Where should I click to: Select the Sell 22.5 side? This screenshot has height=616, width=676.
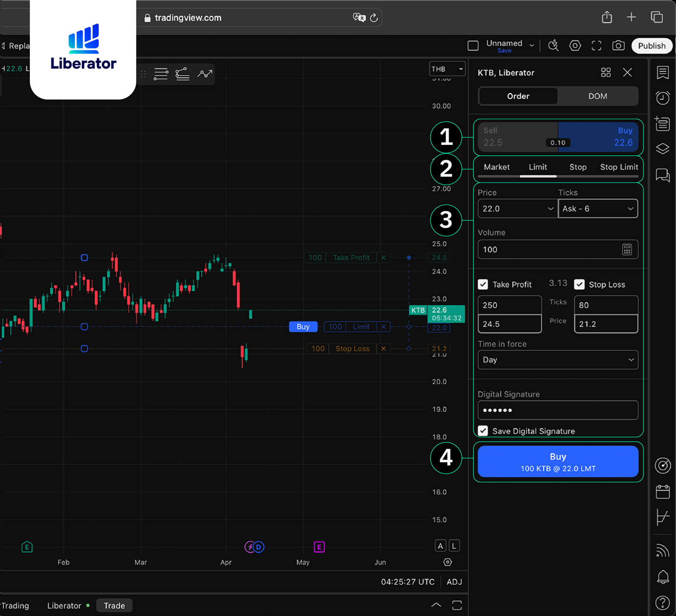click(x=518, y=137)
